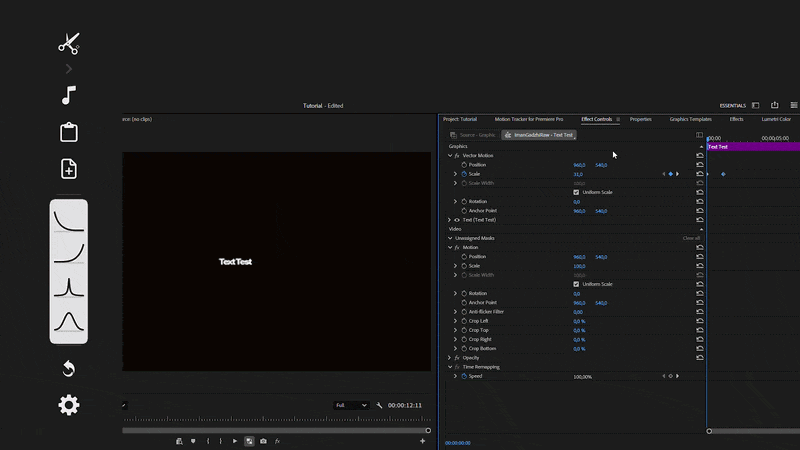Apply the sharp peak curve preset
Viewport: 800px width, 450px height.
coord(69,287)
